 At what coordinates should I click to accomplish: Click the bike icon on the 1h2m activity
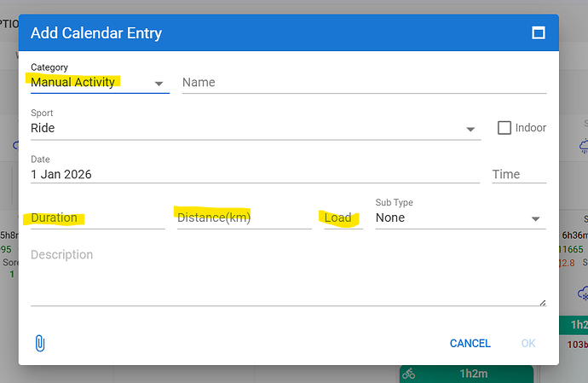[408, 374]
